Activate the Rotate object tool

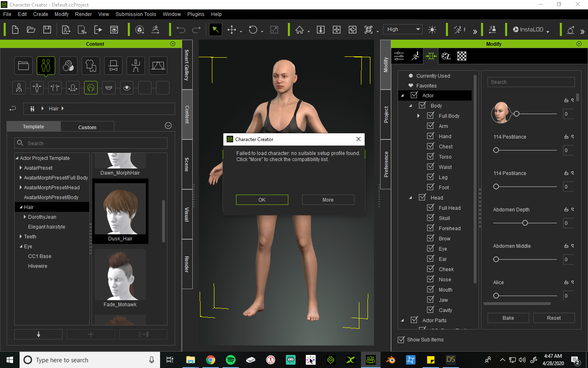(x=253, y=29)
